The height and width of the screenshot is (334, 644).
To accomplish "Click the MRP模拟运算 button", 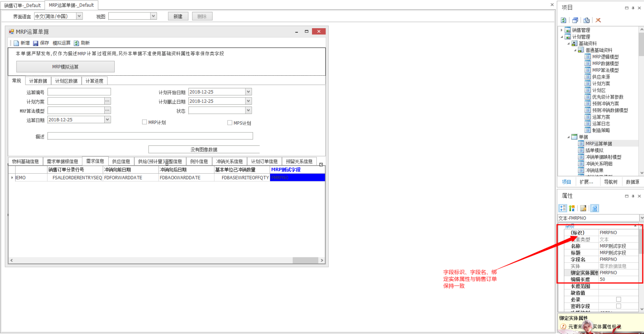I will click(x=65, y=67).
